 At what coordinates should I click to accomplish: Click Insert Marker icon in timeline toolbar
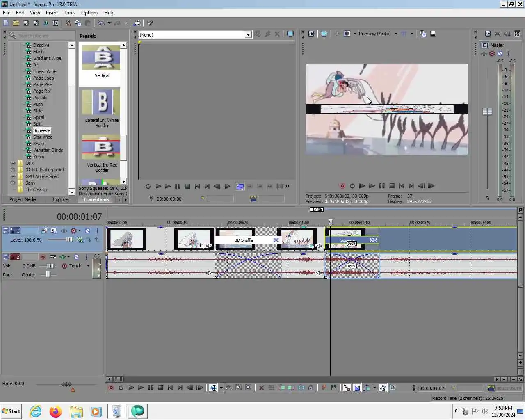[324, 388]
